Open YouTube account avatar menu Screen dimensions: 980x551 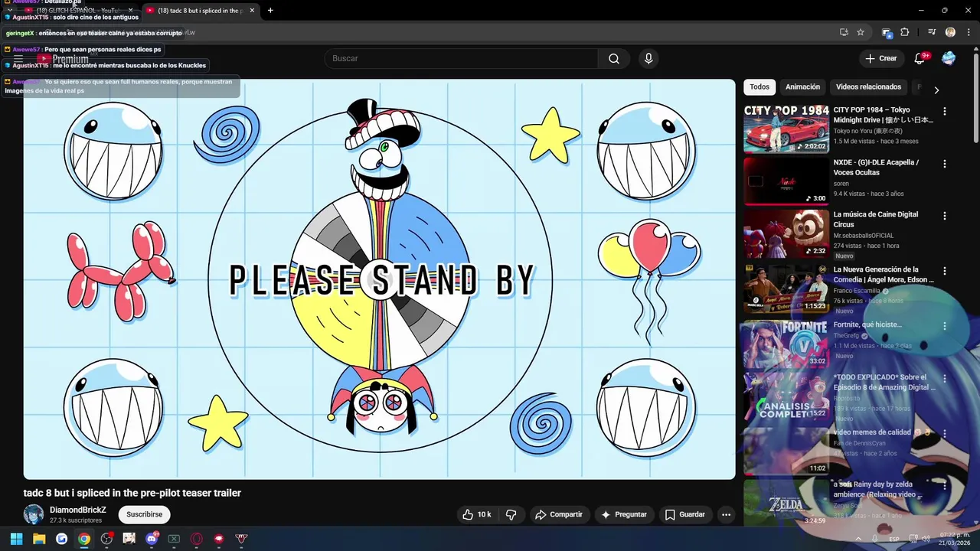click(x=949, y=59)
